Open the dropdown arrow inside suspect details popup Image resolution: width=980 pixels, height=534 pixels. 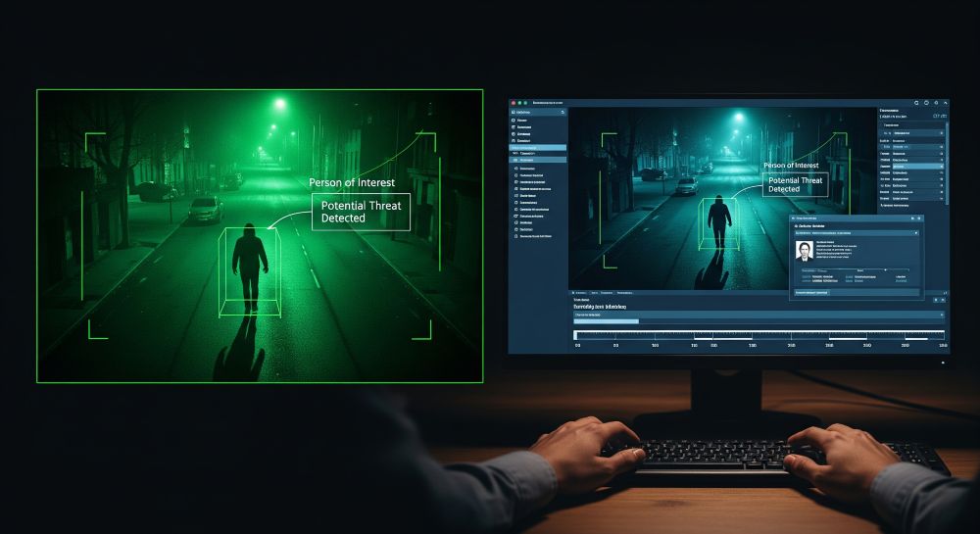tap(916, 233)
